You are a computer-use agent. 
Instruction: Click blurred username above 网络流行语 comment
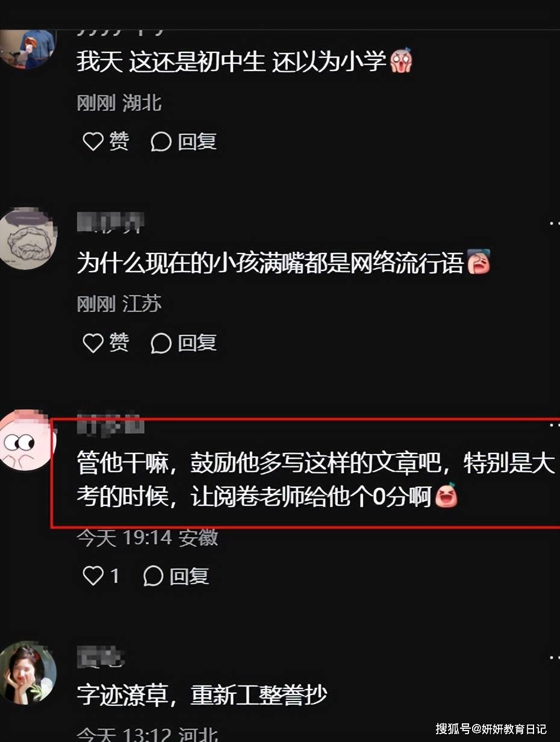click(110, 224)
